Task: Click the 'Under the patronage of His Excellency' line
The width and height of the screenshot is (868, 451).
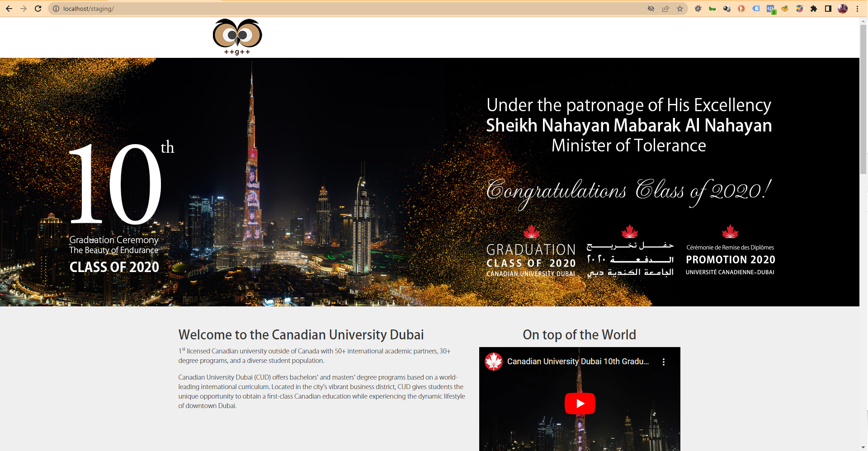Action: click(629, 105)
